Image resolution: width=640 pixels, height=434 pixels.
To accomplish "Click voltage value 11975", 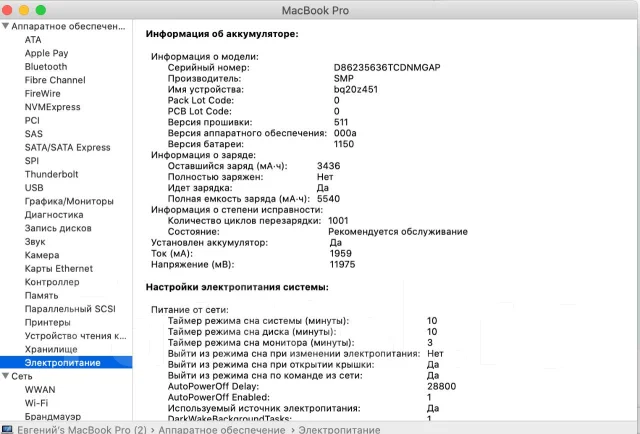I will (x=342, y=265).
